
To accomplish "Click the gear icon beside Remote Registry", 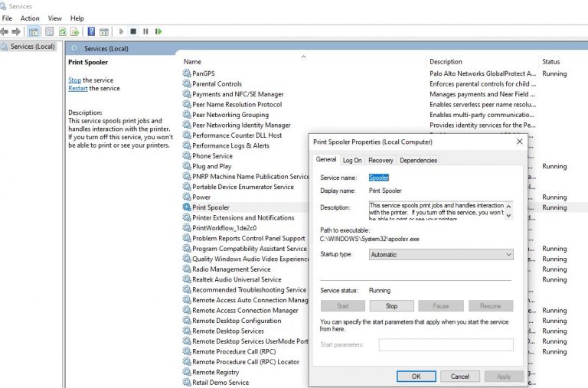I will 186,371.
